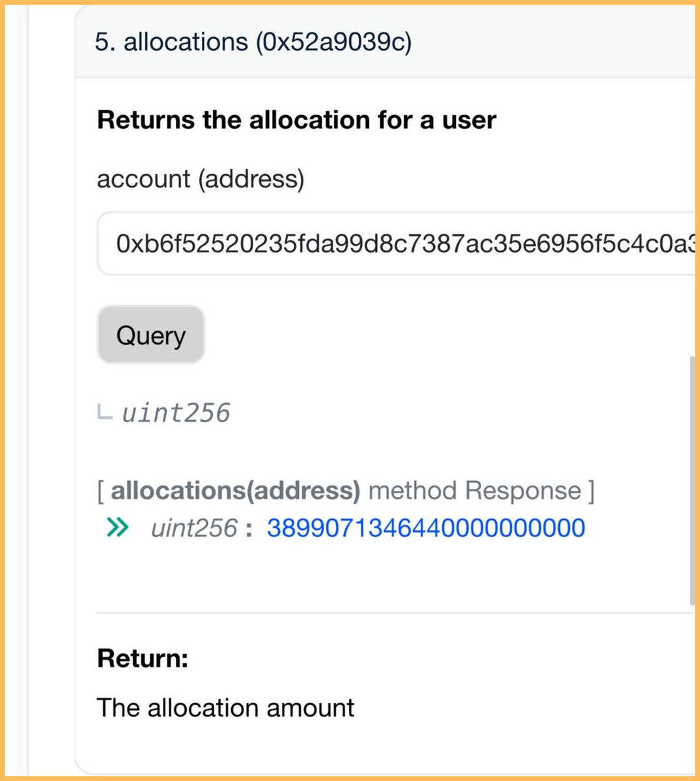
Task: Click the green double-chevron response icon
Action: (x=117, y=527)
